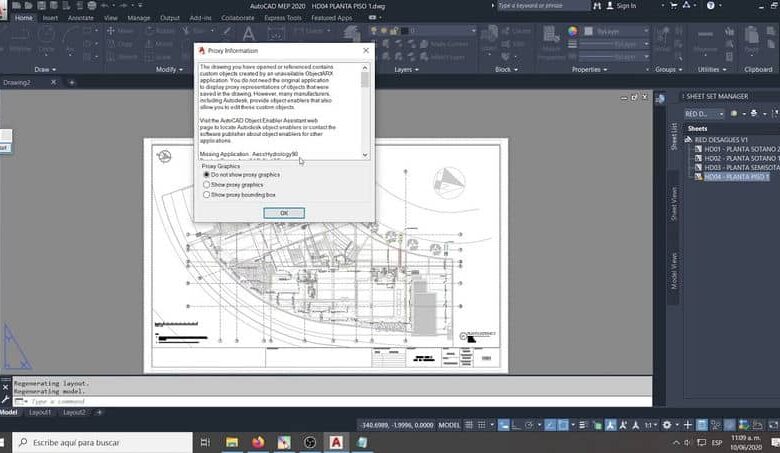The height and width of the screenshot is (453, 780).
Task: Switch to the Sheet Views side tab
Action: point(674,204)
